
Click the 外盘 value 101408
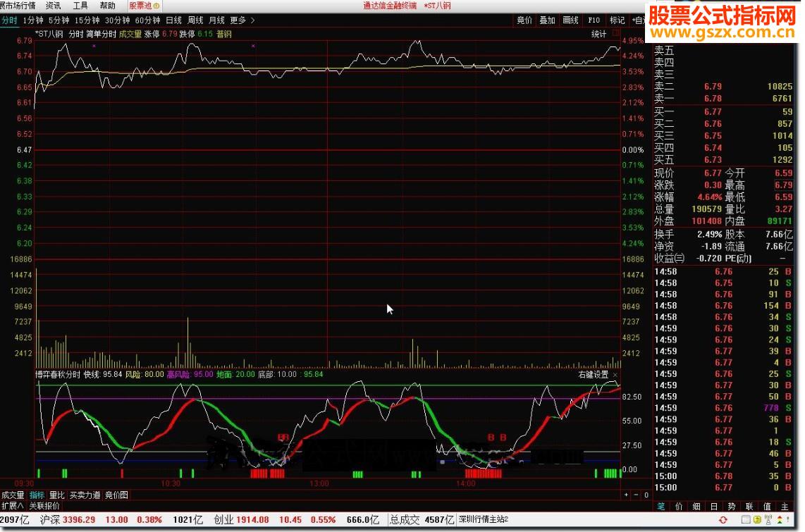click(x=706, y=221)
